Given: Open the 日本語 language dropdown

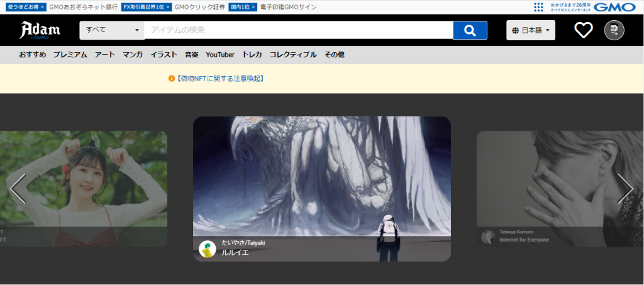Looking at the screenshot, I should click(531, 30).
